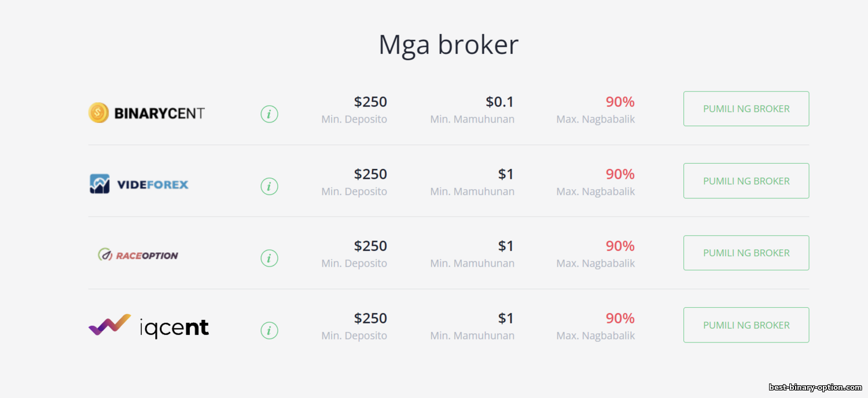
Task: Open the Videforex broker logo
Action: click(x=139, y=185)
